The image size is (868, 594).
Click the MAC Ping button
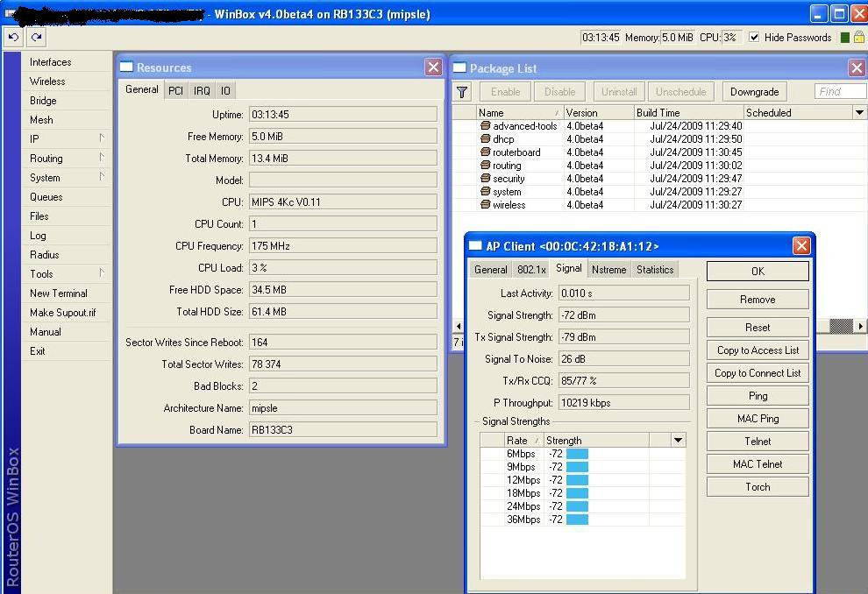click(x=758, y=419)
